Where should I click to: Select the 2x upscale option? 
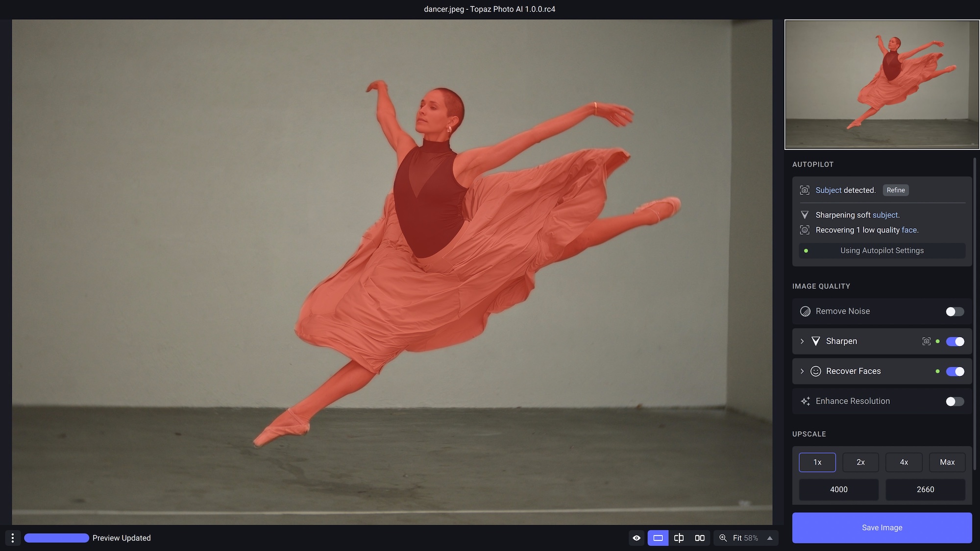(860, 462)
